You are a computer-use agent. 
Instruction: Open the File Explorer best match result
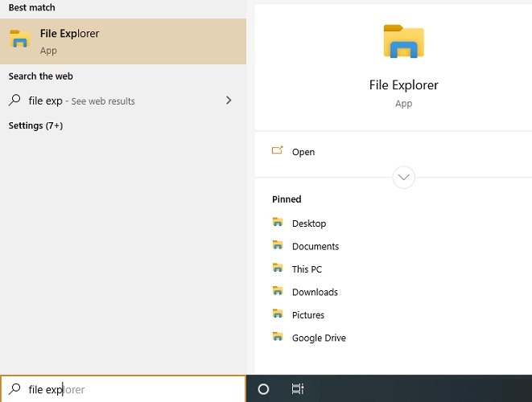pyautogui.click(x=123, y=41)
